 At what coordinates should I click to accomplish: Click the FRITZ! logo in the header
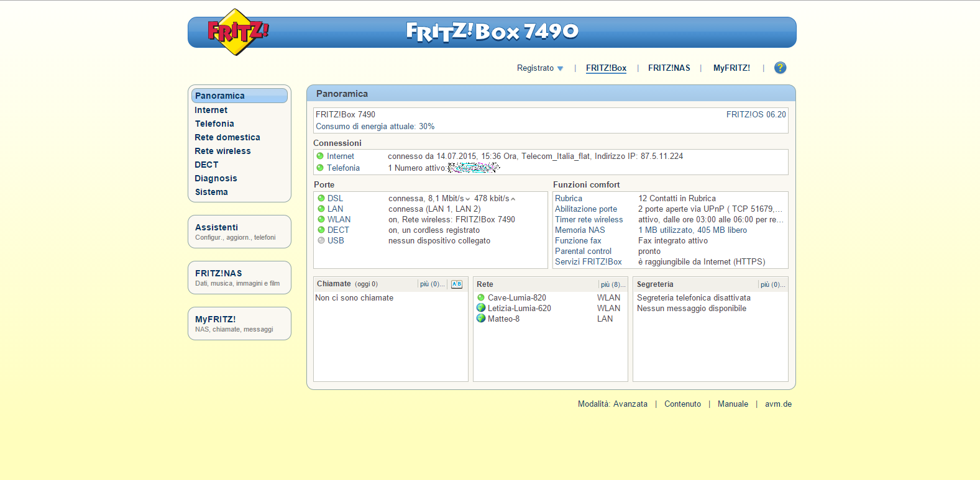pyautogui.click(x=237, y=32)
